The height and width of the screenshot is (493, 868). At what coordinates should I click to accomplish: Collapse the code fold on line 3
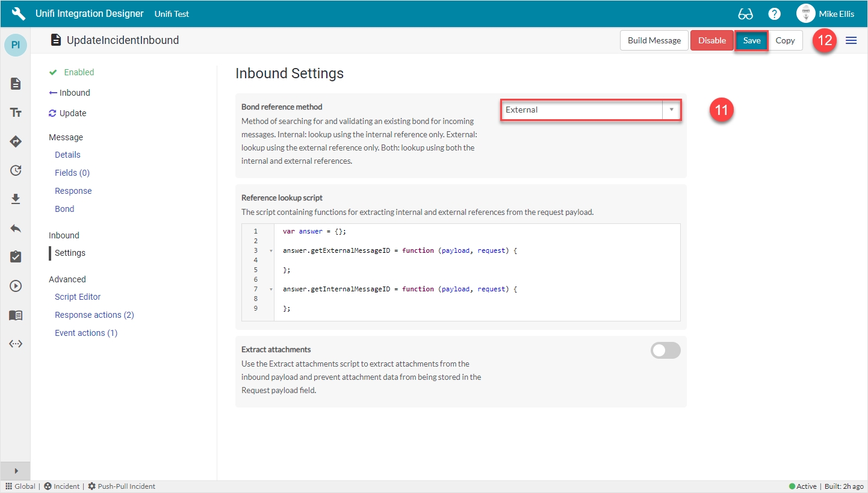click(x=271, y=250)
